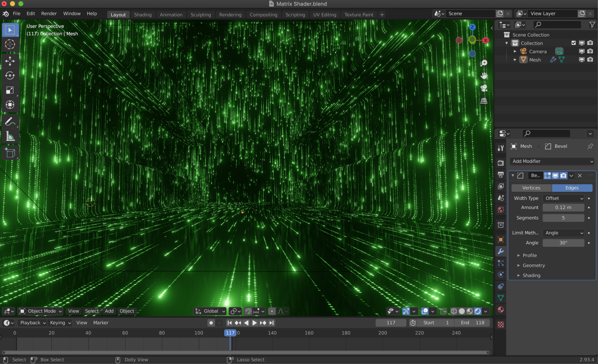Switch bevel mode to Vertices
This screenshot has width=598, height=364.
click(531, 188)
